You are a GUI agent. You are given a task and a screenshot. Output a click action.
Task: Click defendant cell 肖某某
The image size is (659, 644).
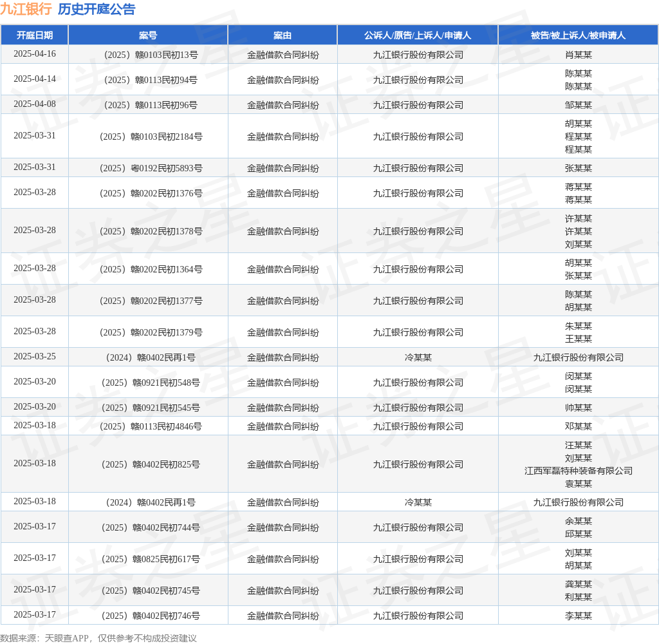tap(579, 55)
